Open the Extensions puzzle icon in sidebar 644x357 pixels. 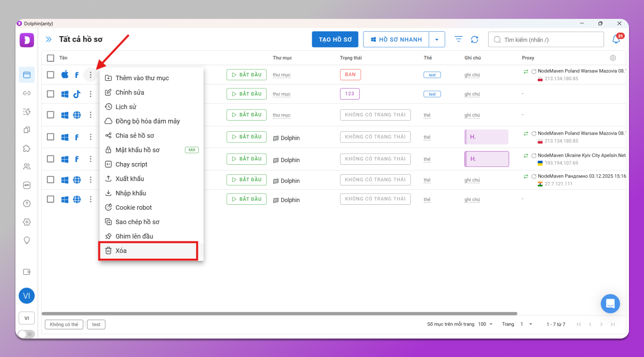coord(27,148)
